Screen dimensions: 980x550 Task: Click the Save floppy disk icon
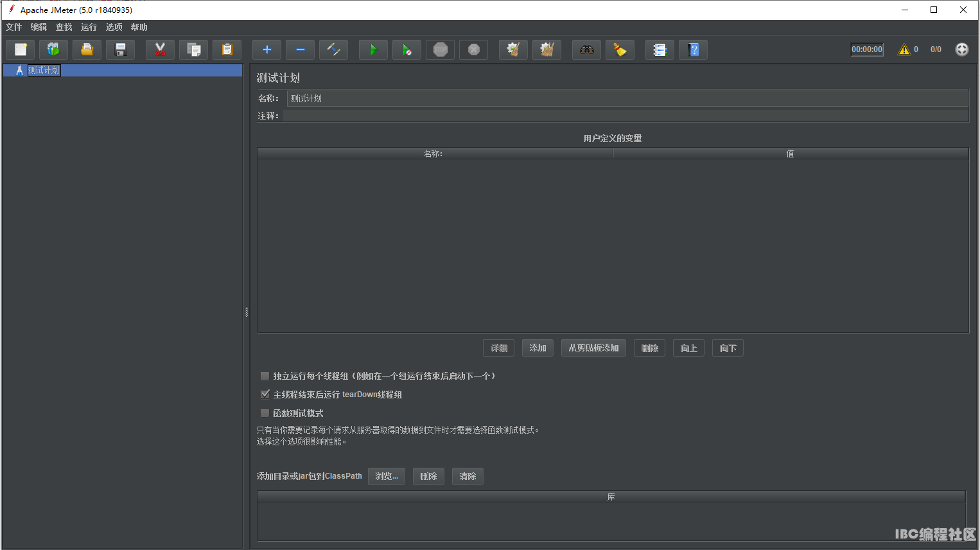coord(120,49)
